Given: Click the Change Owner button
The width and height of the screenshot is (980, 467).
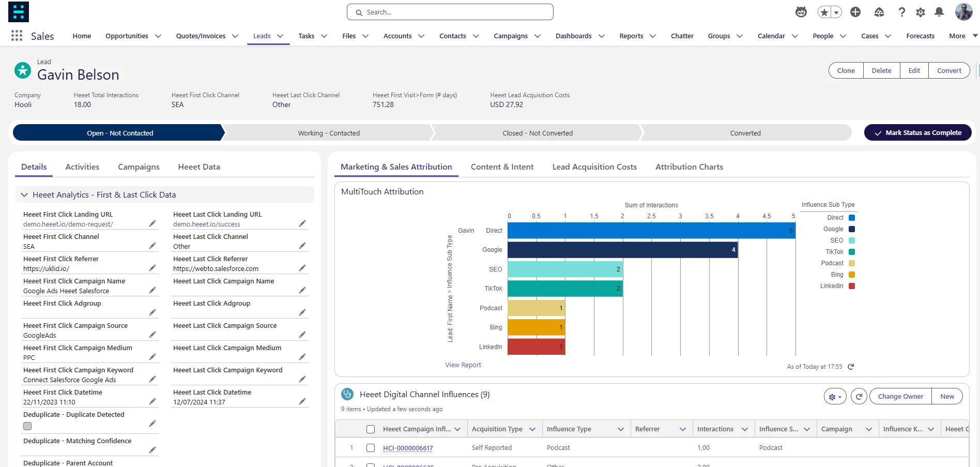Looking at the screenshot, I should pos(900,397).
